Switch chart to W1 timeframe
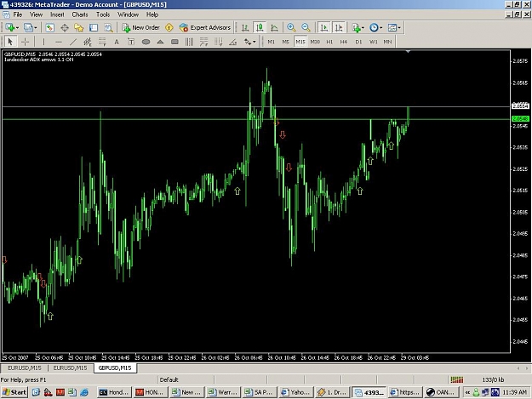532x399 pixels. pyautogui.click(x=373, y=42)
